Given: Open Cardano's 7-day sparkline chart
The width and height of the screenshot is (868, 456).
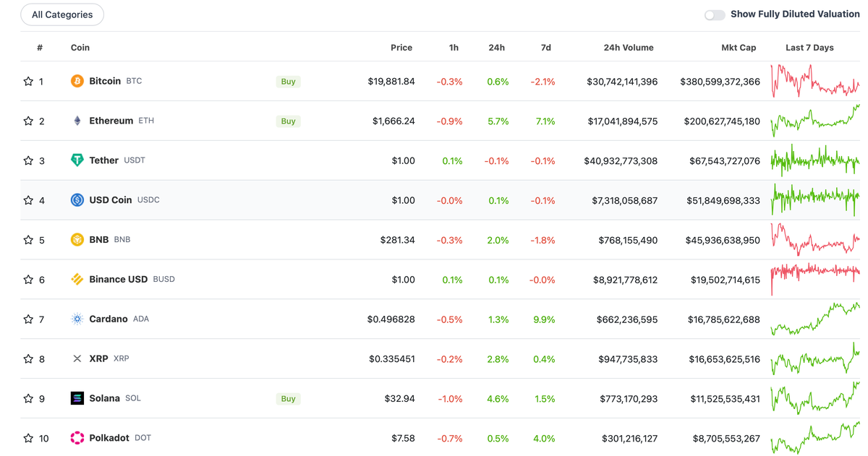Looking at the screenshot, I should tap(815, 319).
